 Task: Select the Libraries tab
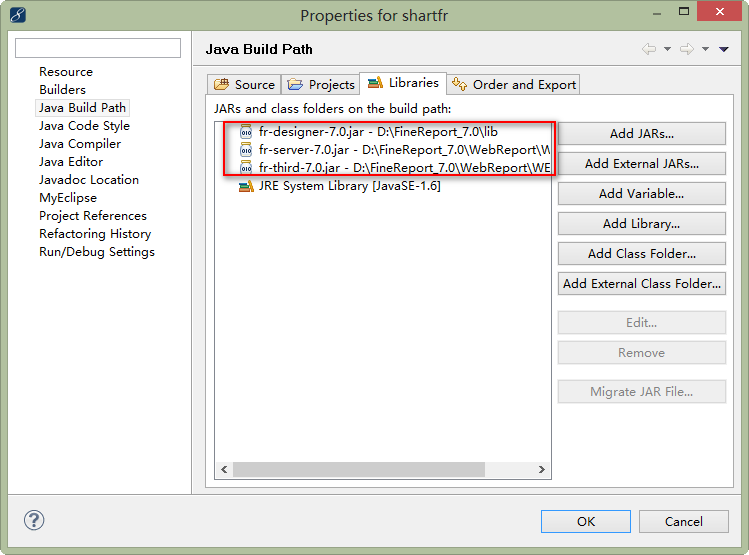coord(403,83)
